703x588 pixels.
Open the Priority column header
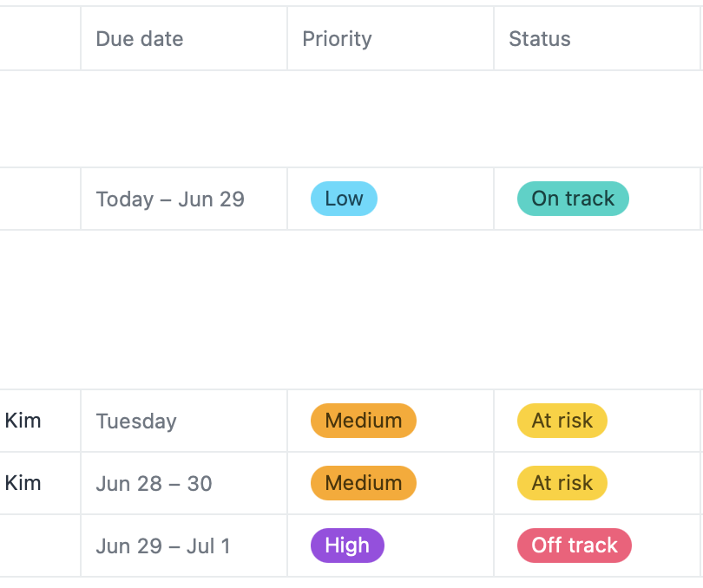337,39
